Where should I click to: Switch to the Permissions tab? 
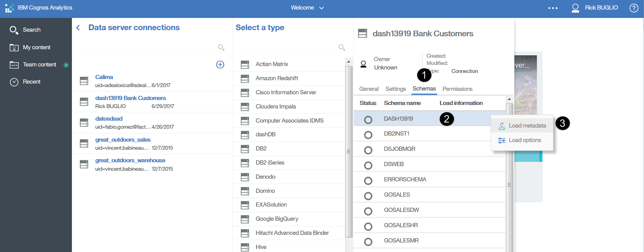[x=457, y=89]
